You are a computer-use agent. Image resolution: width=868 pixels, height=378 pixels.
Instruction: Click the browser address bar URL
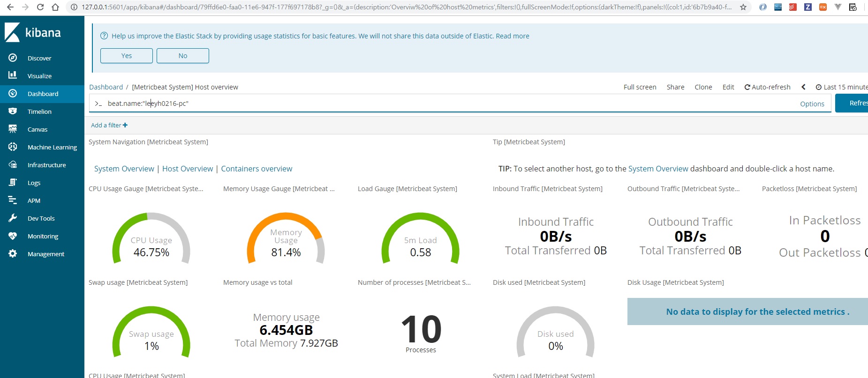coord(406,7)
